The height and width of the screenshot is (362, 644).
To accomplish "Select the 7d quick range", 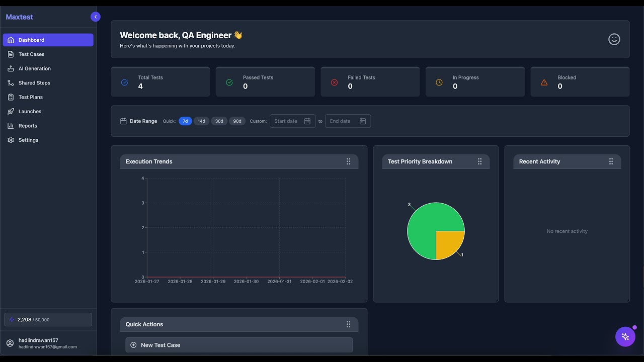I will [185, 121].
